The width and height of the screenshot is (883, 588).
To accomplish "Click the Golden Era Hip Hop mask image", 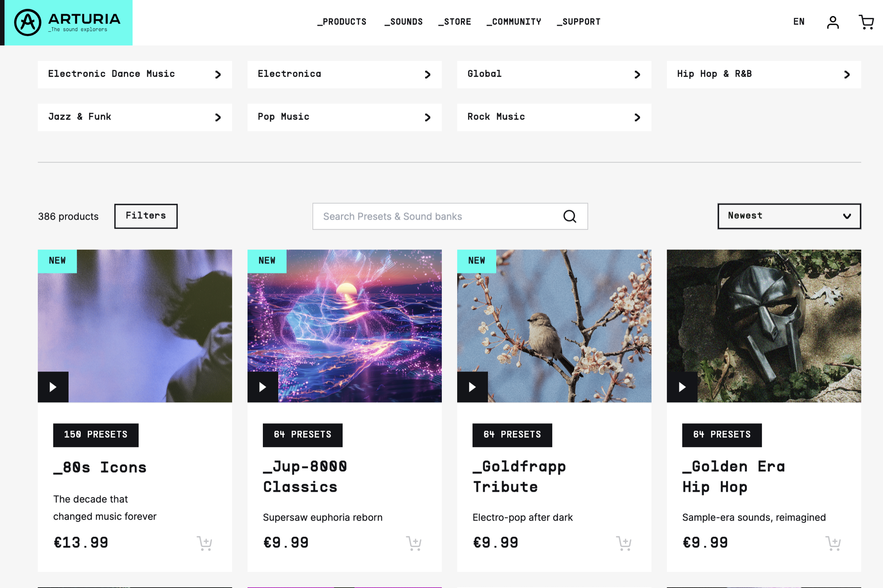I will 764,326.
